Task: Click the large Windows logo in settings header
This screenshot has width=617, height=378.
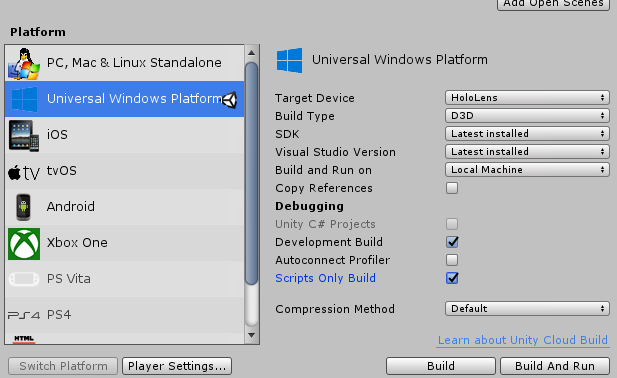Action: point(290,60)
